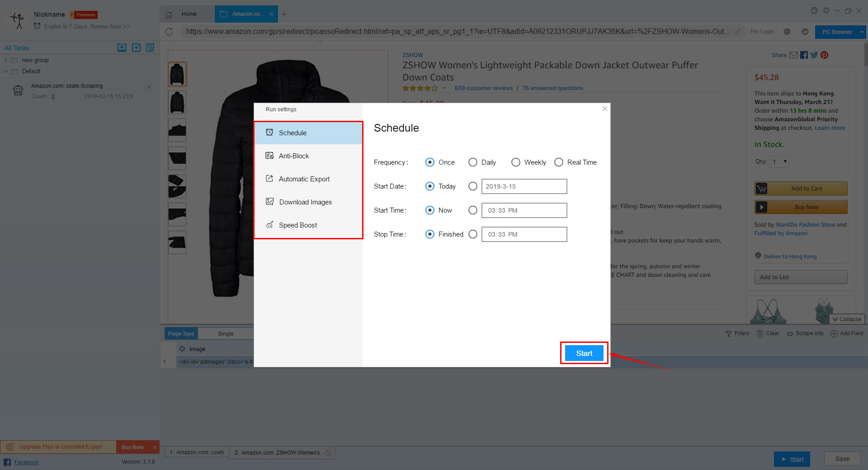Click the bottom toolbar Start button
This screenshot has height=470, width=868.
792,459
